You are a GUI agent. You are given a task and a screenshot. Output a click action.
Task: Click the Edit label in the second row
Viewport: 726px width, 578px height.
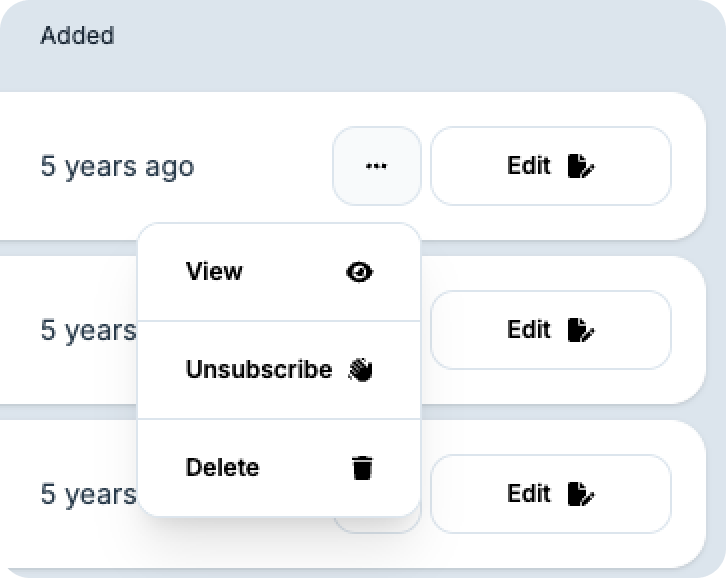point(529,329)
